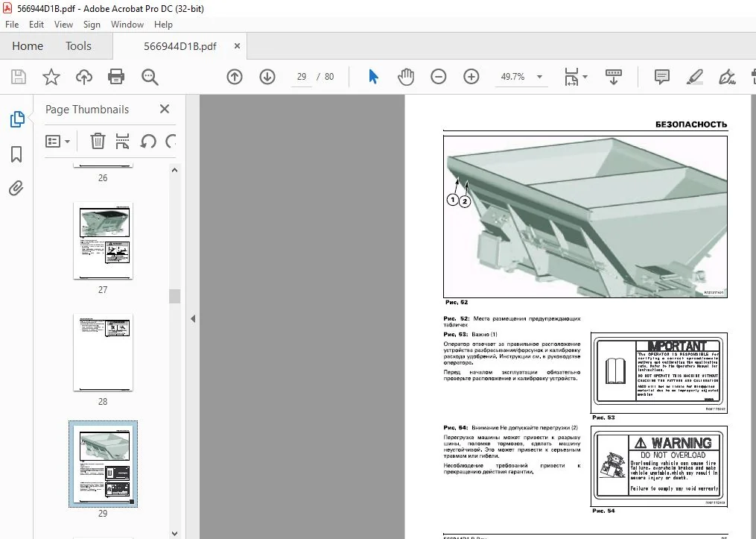This screenshot has height=539, width=756.
Task: Click the IMPORTANT label image Рис. 53
Action: click(x=658, y=373)
